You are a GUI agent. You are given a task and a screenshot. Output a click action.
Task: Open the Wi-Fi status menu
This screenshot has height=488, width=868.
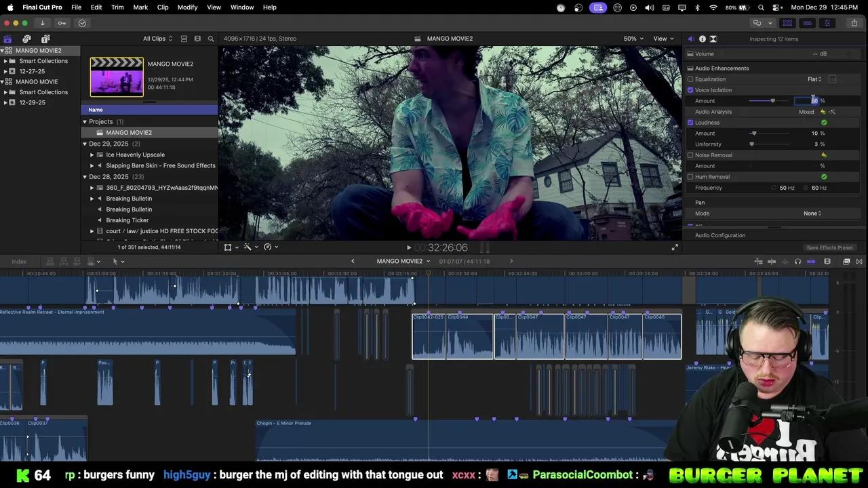click(713, 7)
